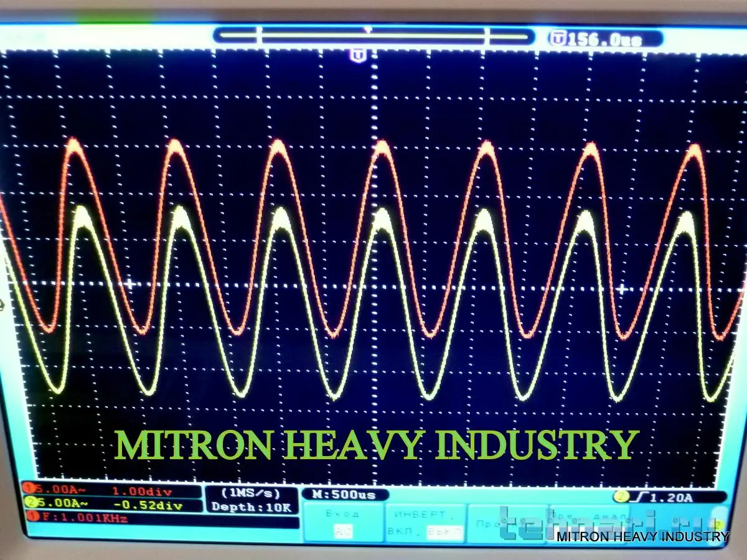
Task: Set invert to ВЫКЛ (off)
Action: (x=445, y=532)
